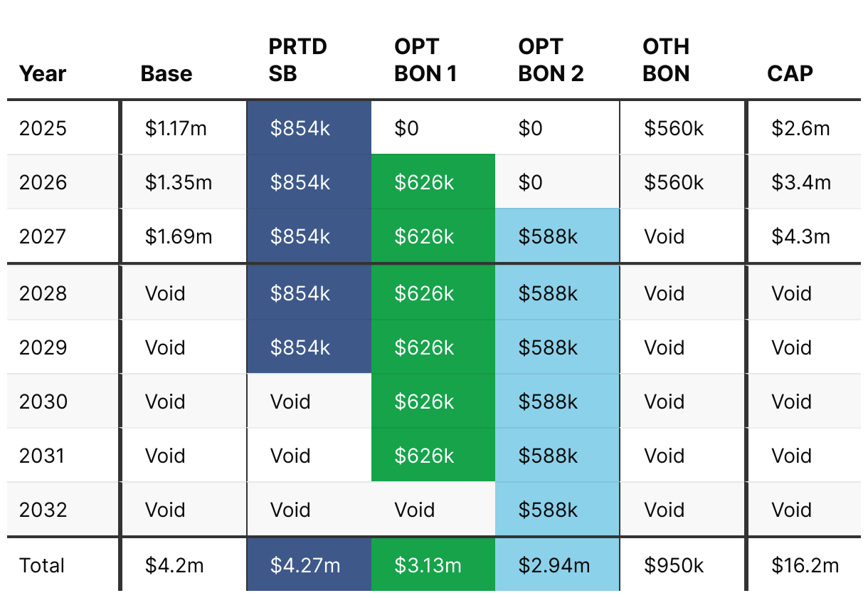Click the 2025 OTH BON $560k cell
Screen dimensions: 868x598
[x=674, y=128]
